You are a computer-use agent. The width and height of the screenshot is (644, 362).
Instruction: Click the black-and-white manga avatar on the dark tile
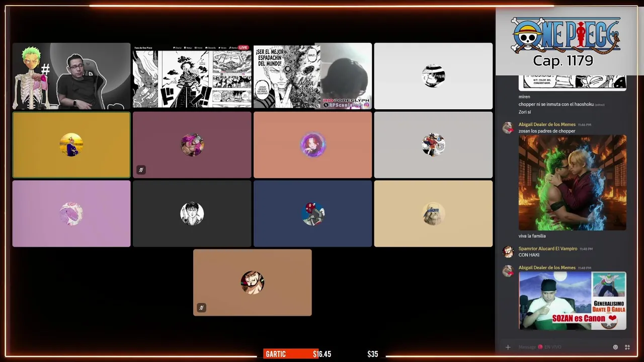point(192,214)
